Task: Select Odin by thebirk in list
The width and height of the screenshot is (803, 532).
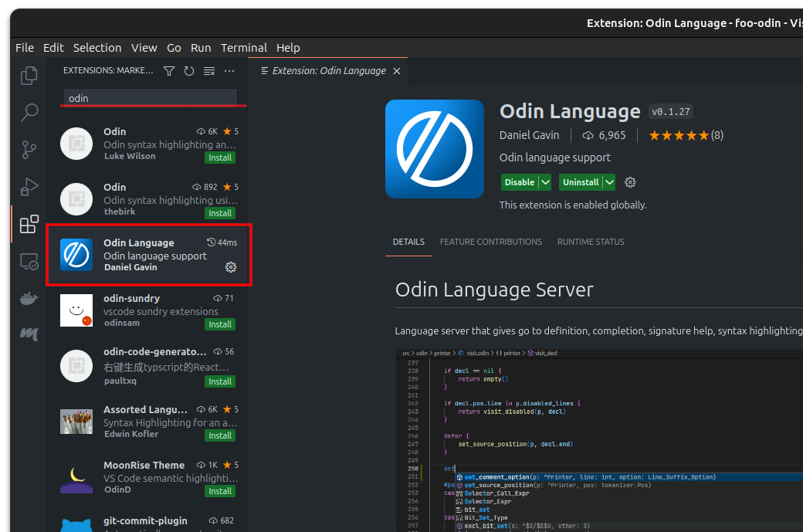Action: 147,198
